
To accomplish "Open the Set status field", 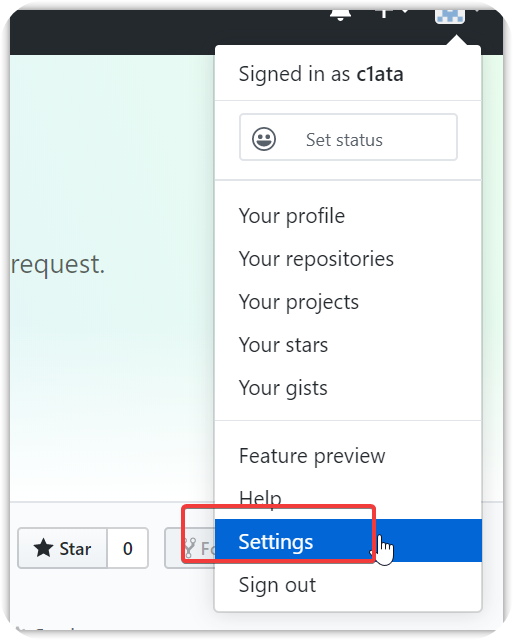I will click(x=348, y=137).
